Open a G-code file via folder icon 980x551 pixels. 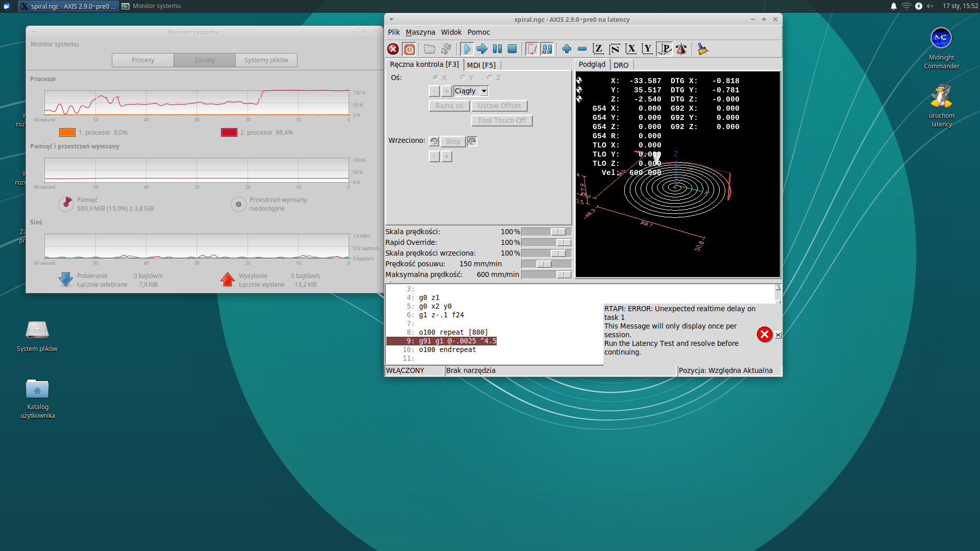[430, 49]
